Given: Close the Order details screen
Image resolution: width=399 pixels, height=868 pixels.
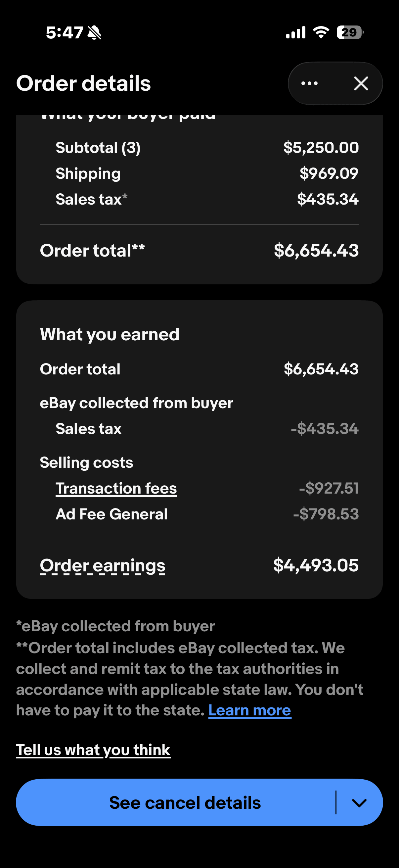Looking at the screenshot, I should coord(361,83).
